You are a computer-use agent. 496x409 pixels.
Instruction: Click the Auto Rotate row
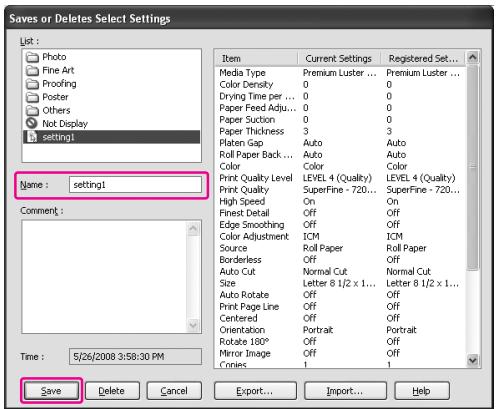click(x=340, y=295)
